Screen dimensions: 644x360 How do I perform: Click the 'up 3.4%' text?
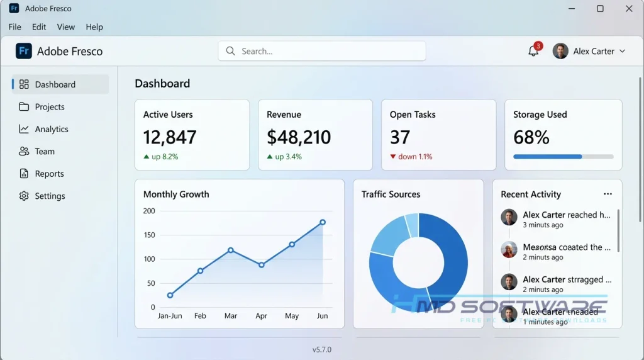[x=288, y=157]
